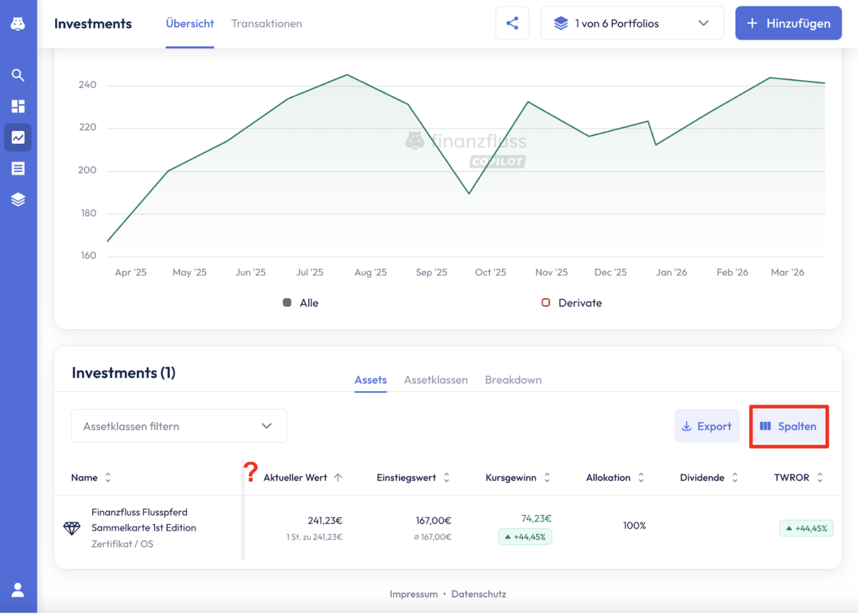Open the Spalten column selector
The width and height of the screenshot is (858, 616).
(x=788, y=427)
